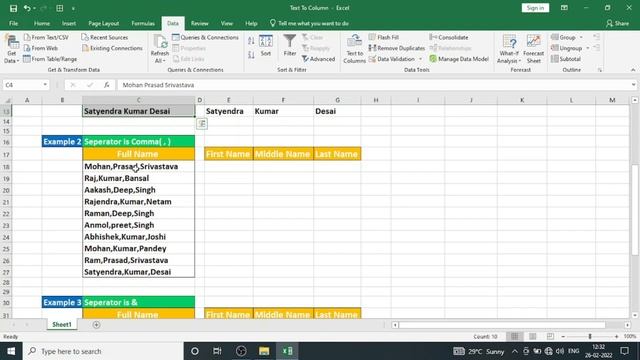Switch to Page Layout tab
This screenshot has width=640, height=360.
[104, 23]
